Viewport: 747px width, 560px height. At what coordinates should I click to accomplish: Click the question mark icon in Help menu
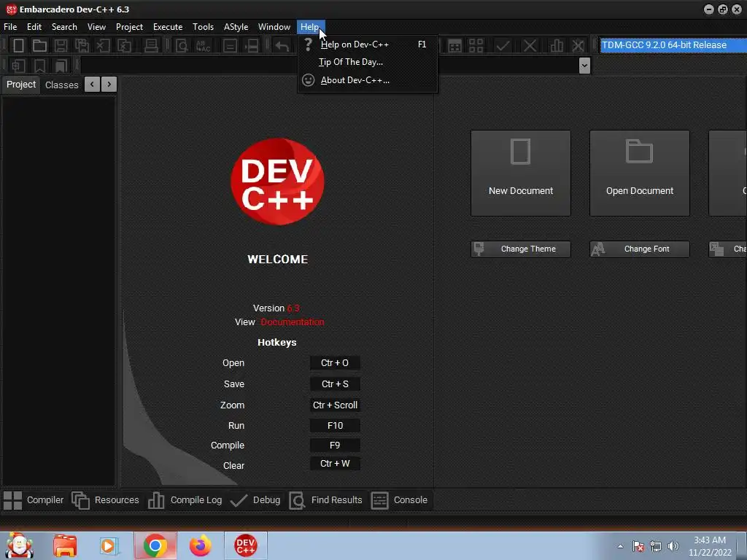[309, 44]
